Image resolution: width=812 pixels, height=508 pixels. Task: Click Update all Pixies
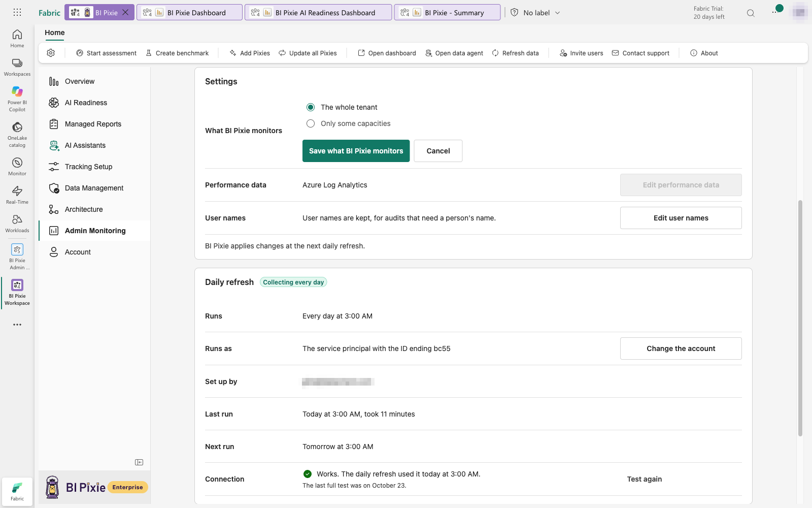308,53
